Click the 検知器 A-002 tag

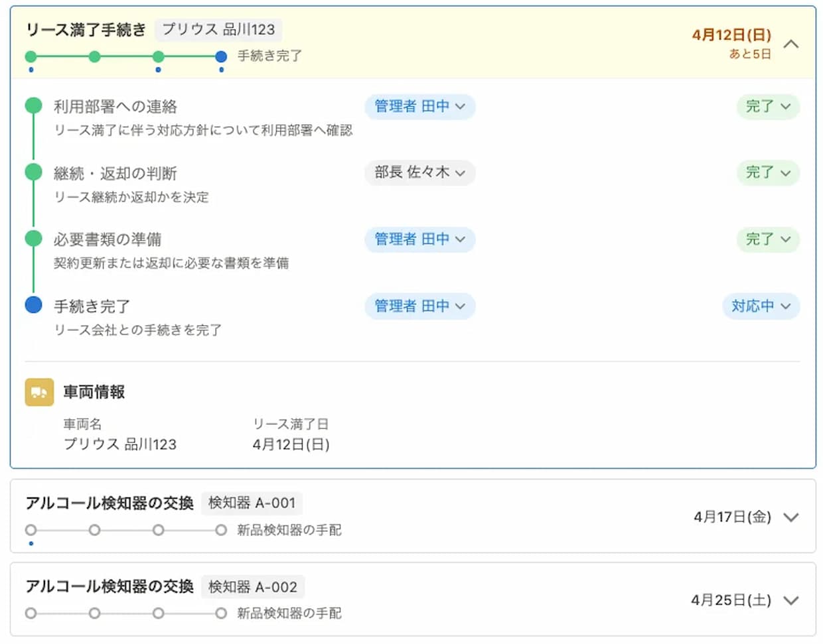253,586
